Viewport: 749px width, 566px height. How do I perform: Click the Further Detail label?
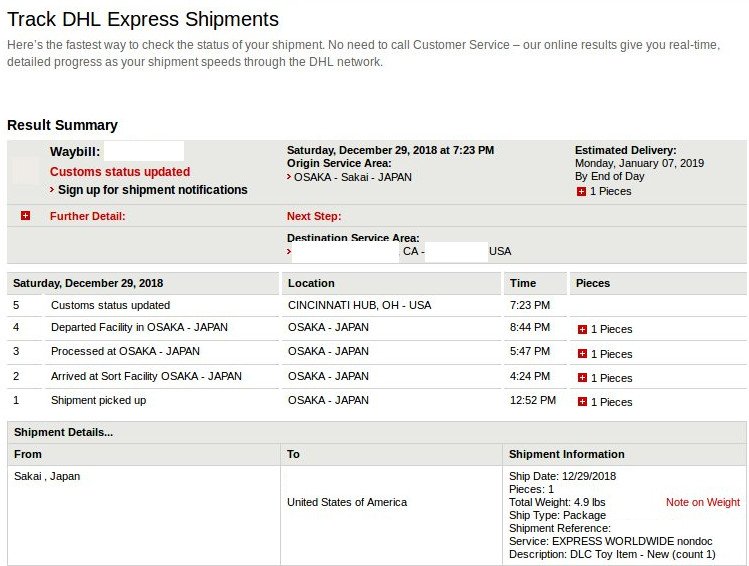[x=87, y=216]
